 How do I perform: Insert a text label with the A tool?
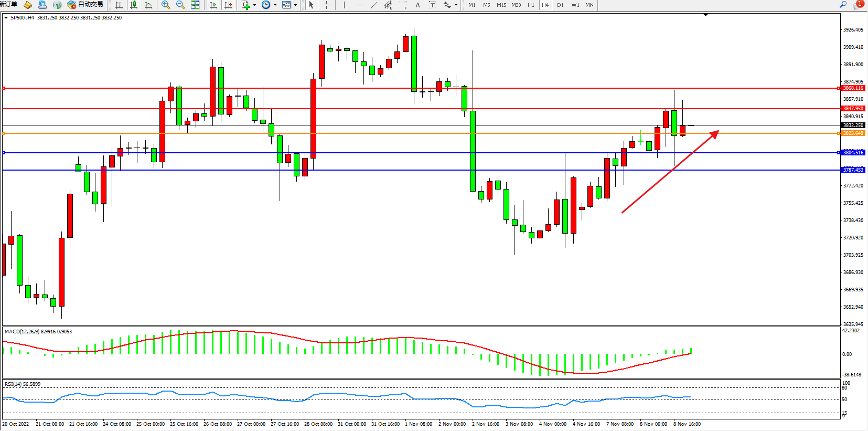(x=417, y=5)
